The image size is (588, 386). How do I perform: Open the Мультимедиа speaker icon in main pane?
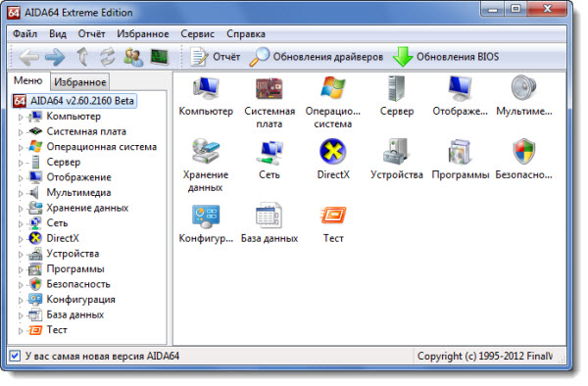coord(524,88)
